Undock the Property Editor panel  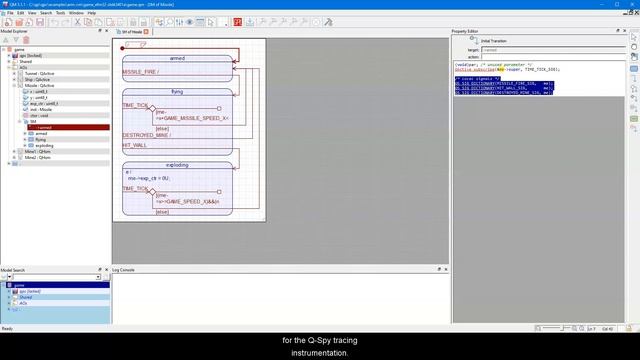tap(618, 31)
